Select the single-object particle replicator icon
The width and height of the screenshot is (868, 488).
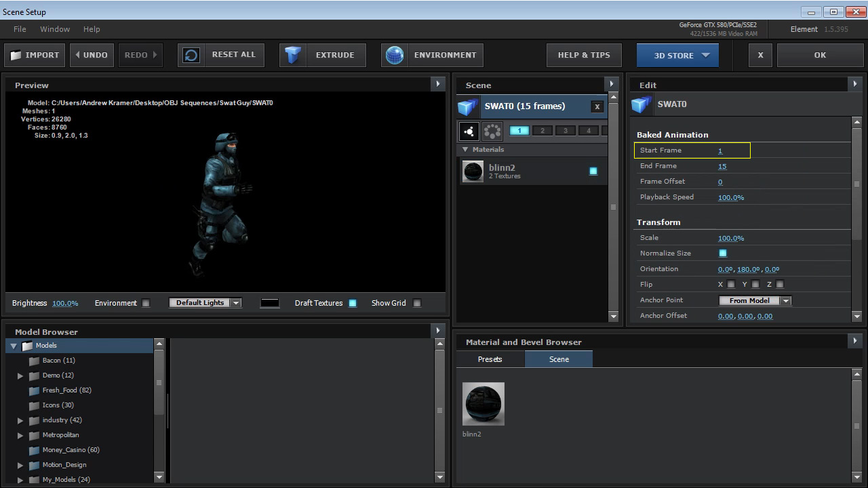[469, 131]
